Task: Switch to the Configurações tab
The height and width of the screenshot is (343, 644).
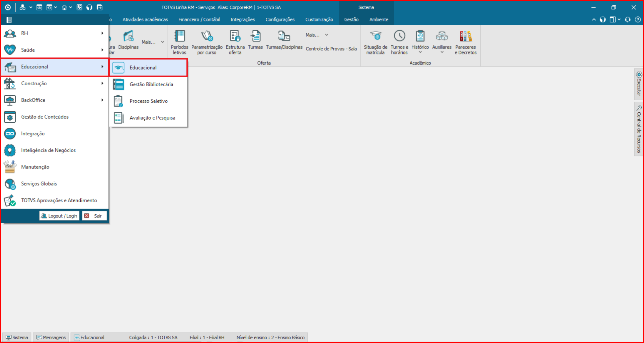Action: pyautogui.click(x=280, y=19)
